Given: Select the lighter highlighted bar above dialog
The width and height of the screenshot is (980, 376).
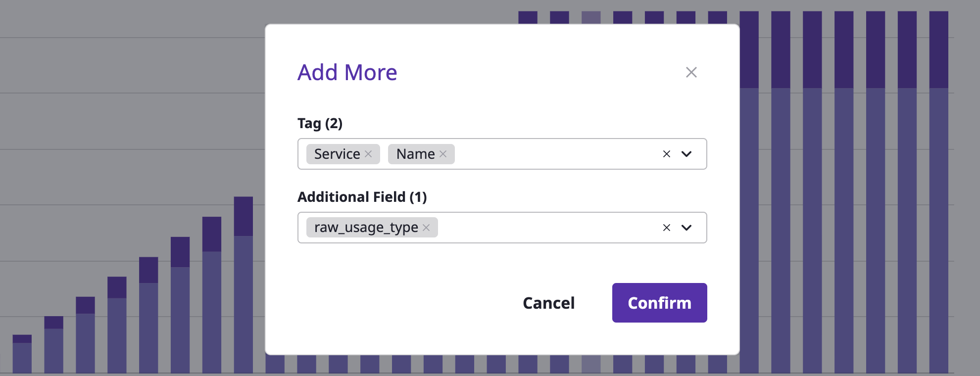Looking at the screenshot, I should (591, 17).
